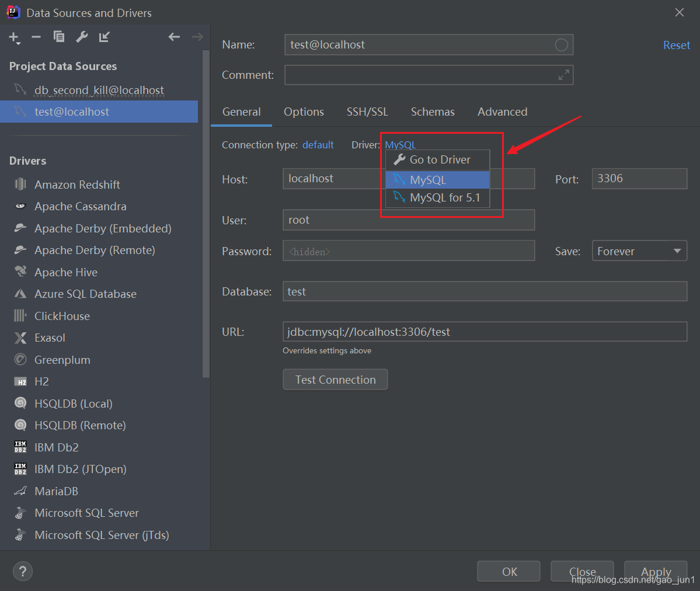The image size is (700, 591).
Task: Click the Database field containing test
Action: tap(485, 291)
